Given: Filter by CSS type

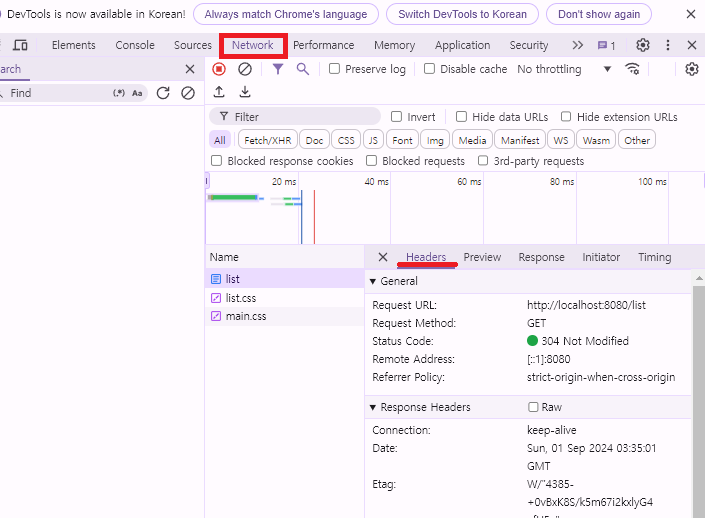Looking at the screenshot, I should tap(346, 140).
